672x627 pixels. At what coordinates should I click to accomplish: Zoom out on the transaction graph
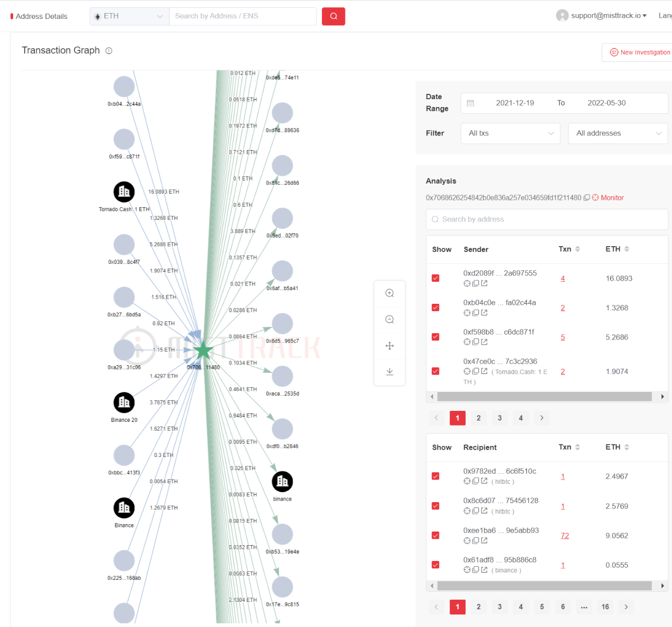(390, 320)
